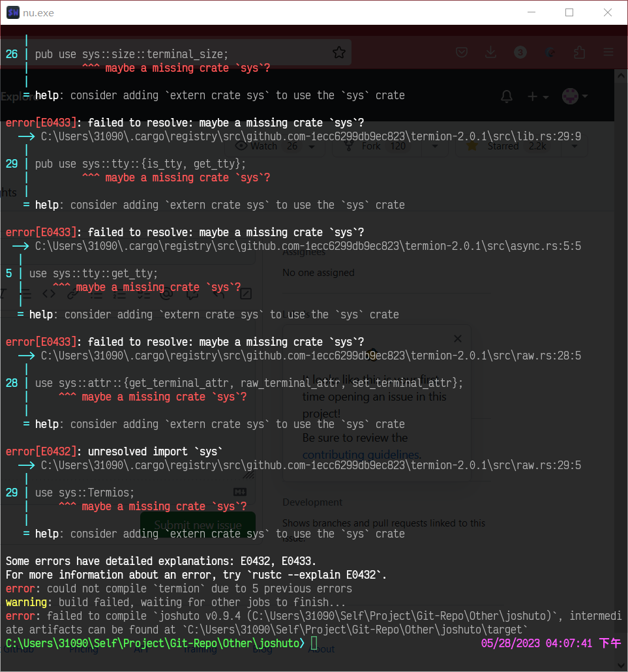Image resolution: width=628 pixels, height=672 pixels.
Task: Add a numbered list to the comment
Action: tap(119, 294)
